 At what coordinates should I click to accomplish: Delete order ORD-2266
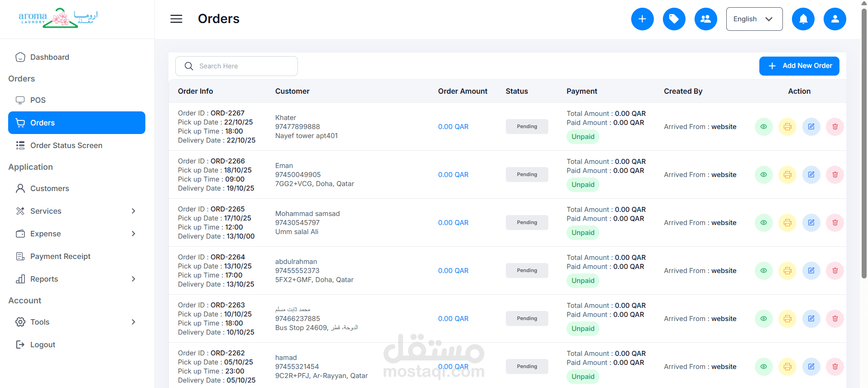(835, 175)
